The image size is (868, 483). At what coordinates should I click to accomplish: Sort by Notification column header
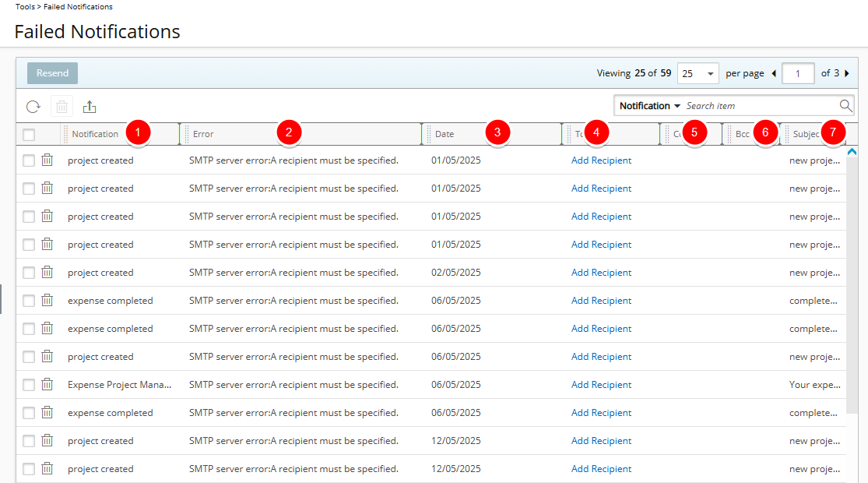pos(95,134)
